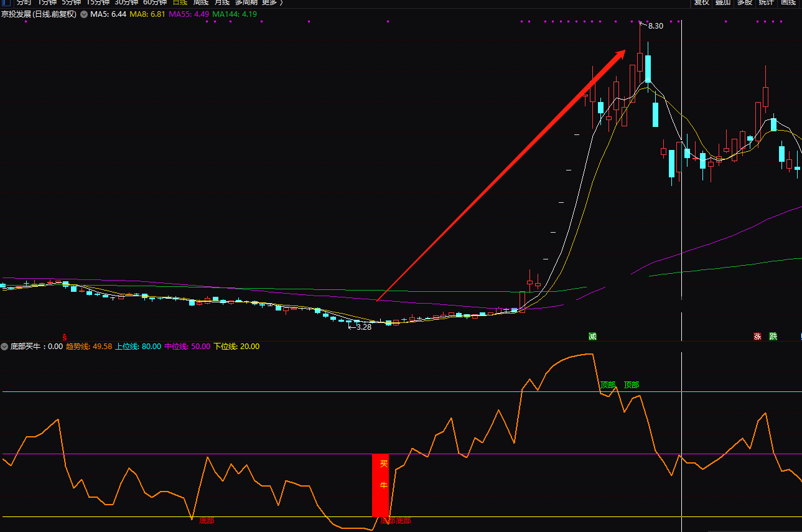802x532 pixels.
Task: Click the MA144: 4.19 label
Action: 235,14
